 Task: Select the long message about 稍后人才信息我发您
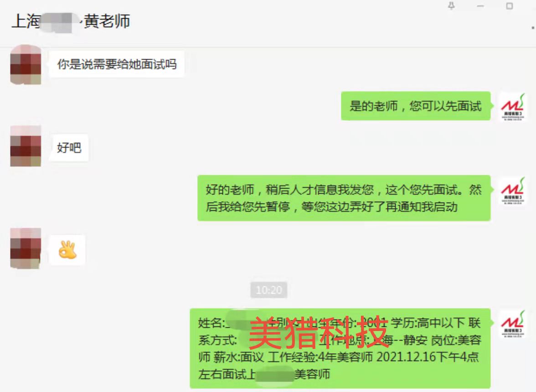click(344, 198)
